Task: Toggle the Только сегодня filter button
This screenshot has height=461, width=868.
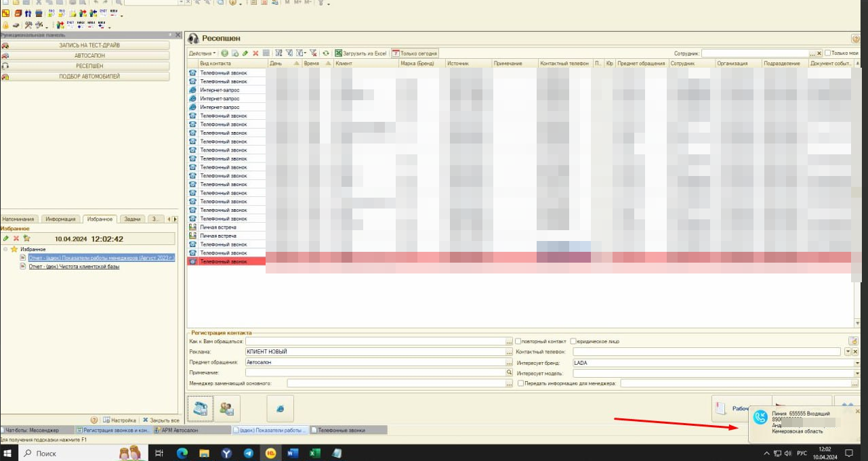Action: click(x=415, y=53)
